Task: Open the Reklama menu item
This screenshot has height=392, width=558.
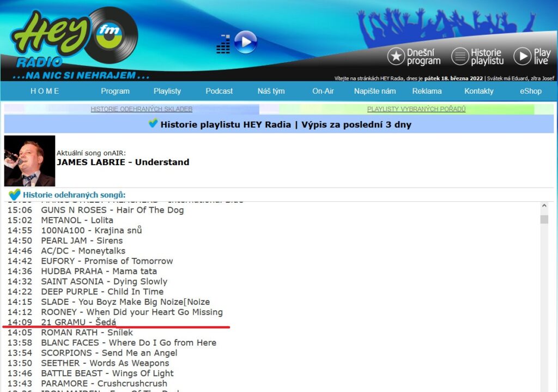Action: (427, 91)
